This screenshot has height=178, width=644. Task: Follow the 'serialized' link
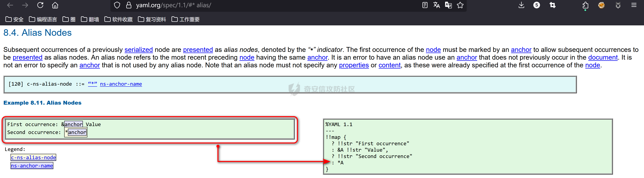pyautogui.click(x=139, y=50)
